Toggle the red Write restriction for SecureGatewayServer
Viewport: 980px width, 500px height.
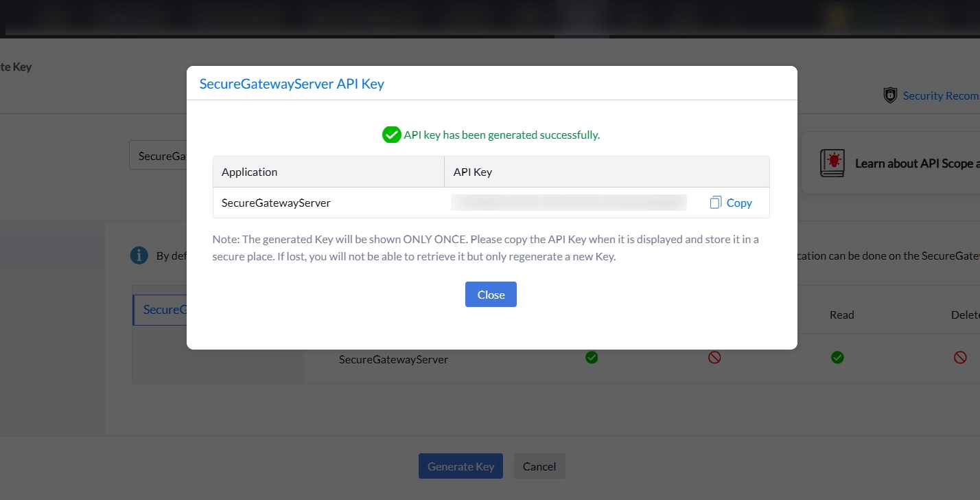coord(714,357)
